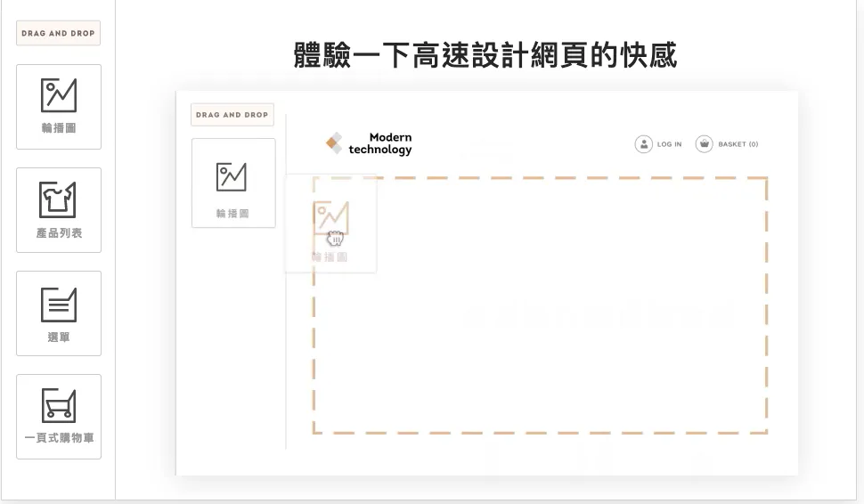Viewport: 864px width, 504px height.
Task: Click the 產品列表 label text
Action: click(x=59, y=233)
